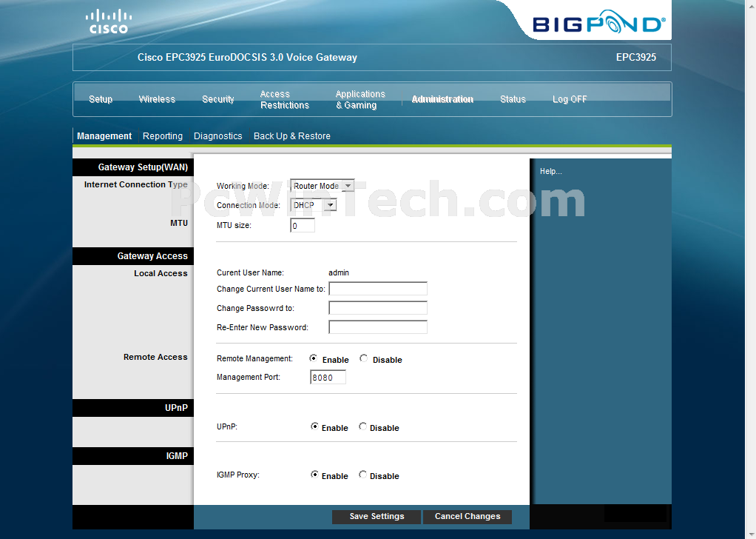
Task: Select the Administration menu
Action: (442, 99)
